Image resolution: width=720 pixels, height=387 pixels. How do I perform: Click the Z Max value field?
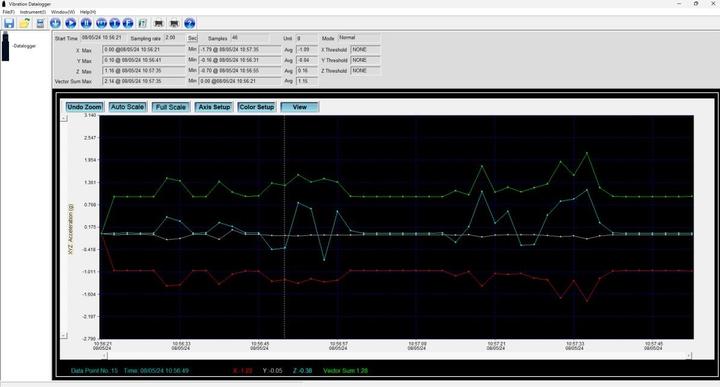(144, 71)
